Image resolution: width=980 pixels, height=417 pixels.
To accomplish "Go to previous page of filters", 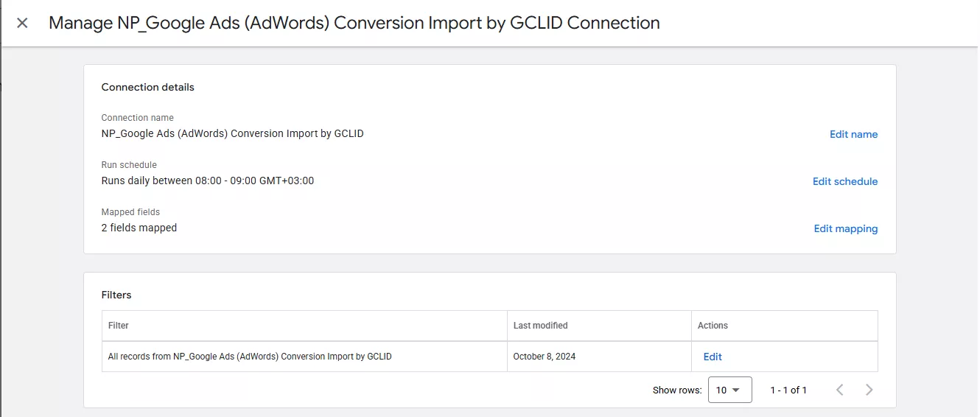I will 839,390.
